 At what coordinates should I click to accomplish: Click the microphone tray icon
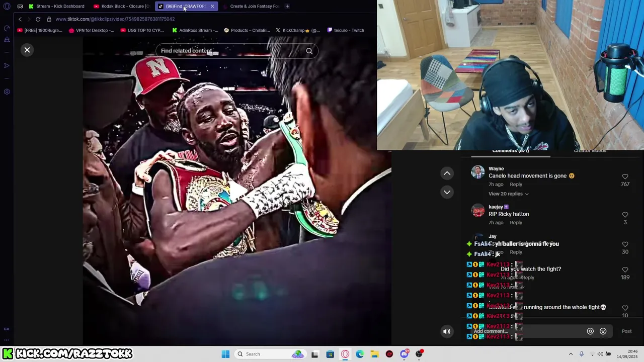[x=581, y=354]
